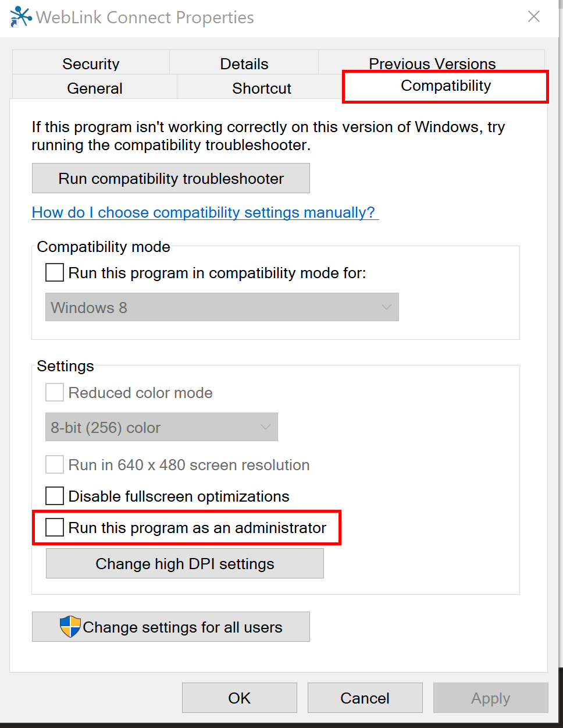Click Change high DPI settings button
This screenshot has height=728, width=563.
(185, 563)
